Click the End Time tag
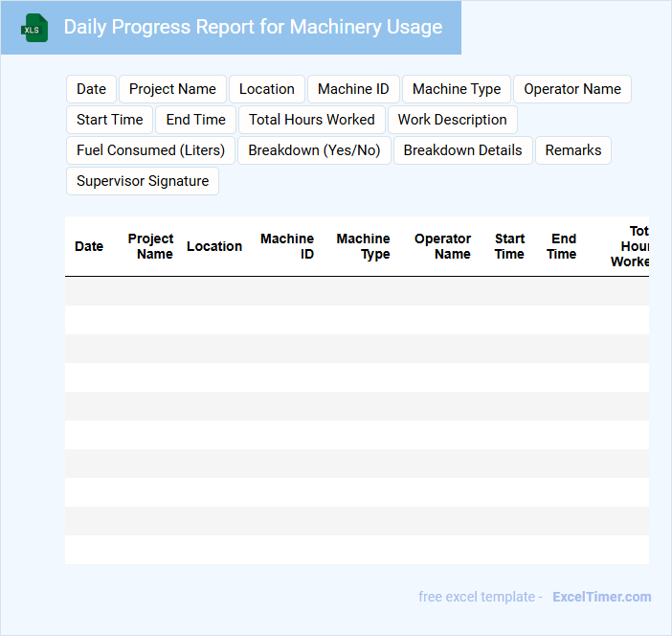This screenshot has width=672, height=636. pos(195,120)
